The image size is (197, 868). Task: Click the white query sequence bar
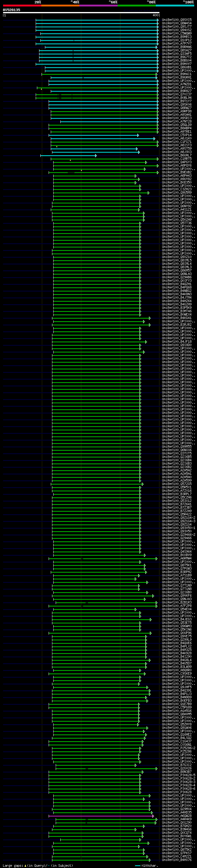tap(81, 12)
